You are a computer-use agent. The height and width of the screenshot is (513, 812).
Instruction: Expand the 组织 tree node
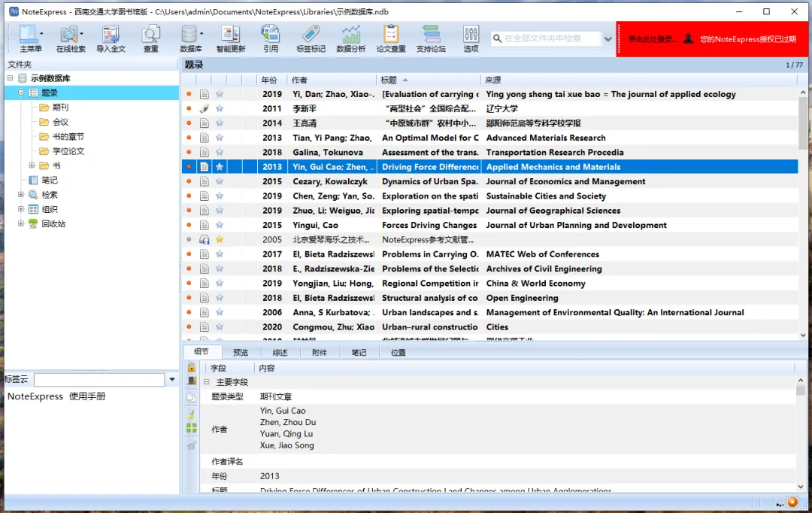coord(21,209)
